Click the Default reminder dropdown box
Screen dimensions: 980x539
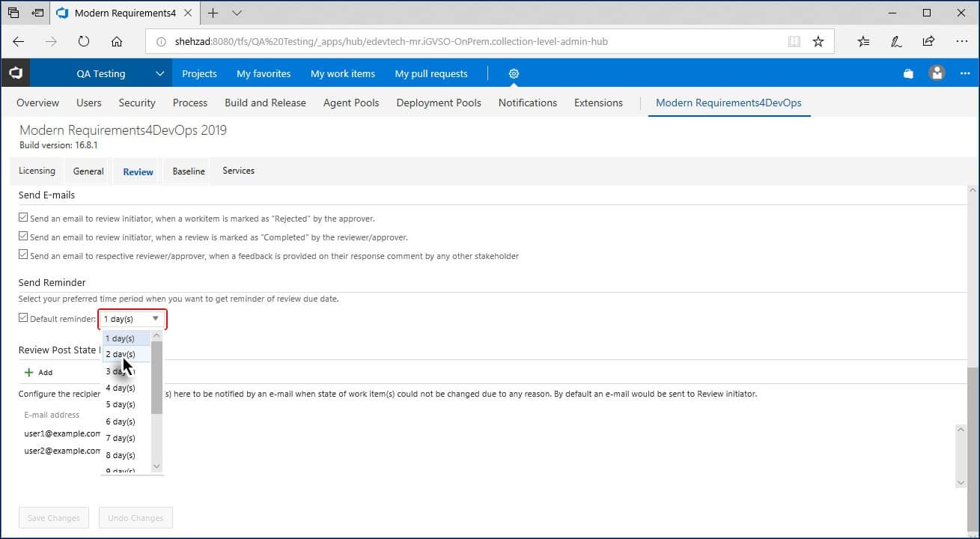point(132,319)
